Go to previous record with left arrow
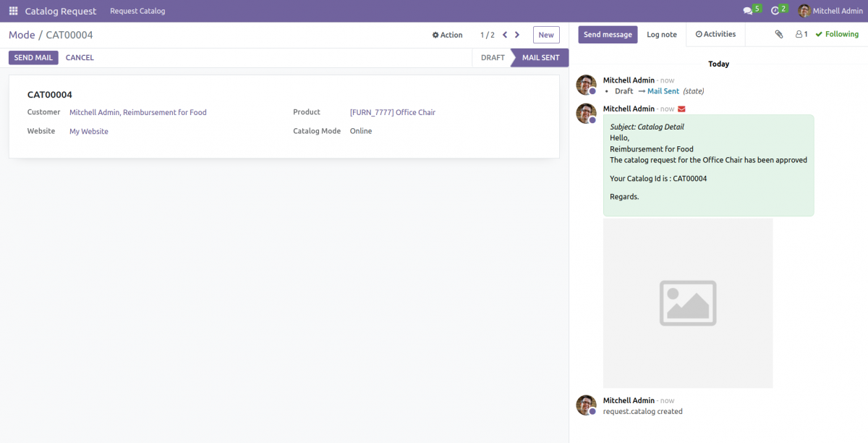 [504, 34]
